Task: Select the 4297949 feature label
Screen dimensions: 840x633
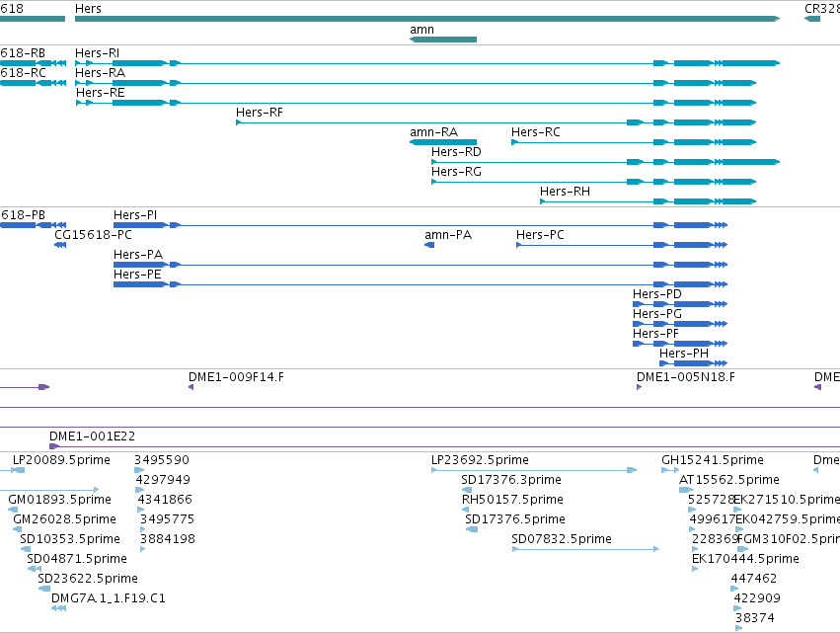Action: 163,480
